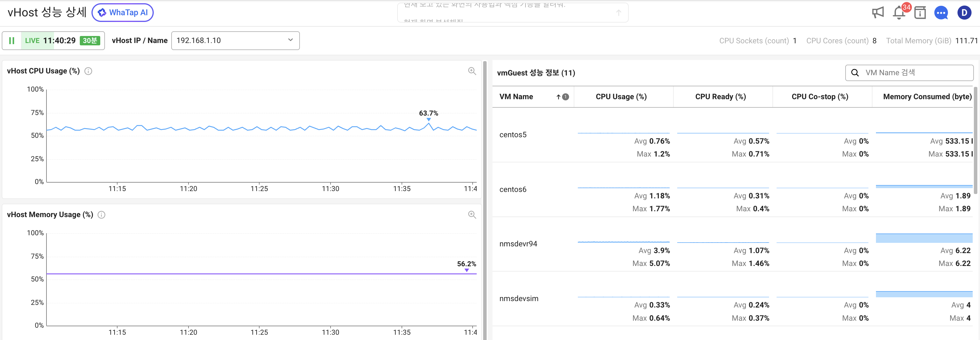Click the search magnifier icon in VM Name box
This screenshot has width=980, height=340.
pyautogui.click(x=855, y=73)
